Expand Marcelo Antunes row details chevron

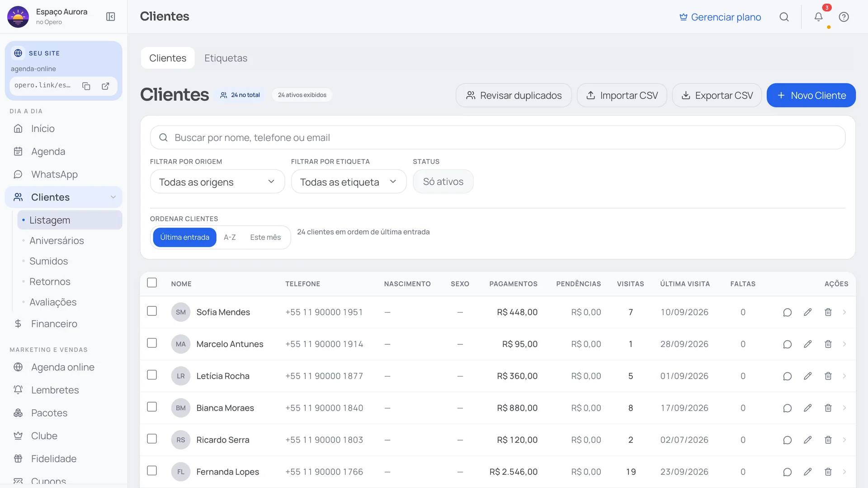(844, 344)
